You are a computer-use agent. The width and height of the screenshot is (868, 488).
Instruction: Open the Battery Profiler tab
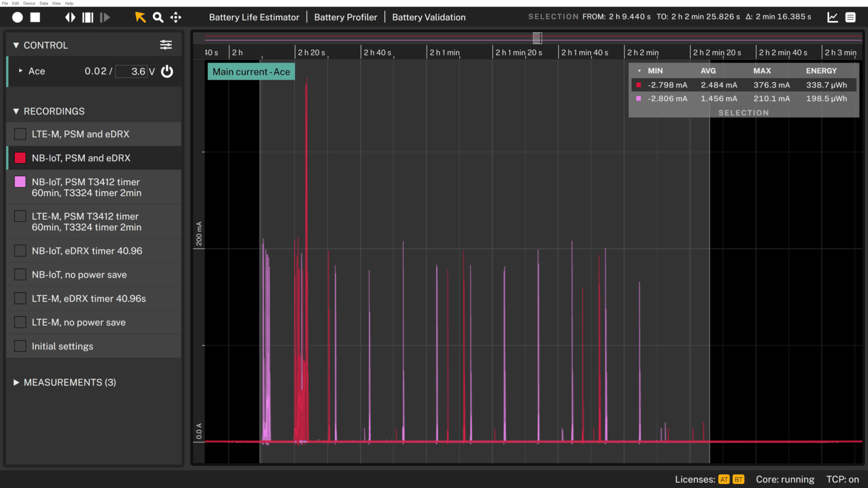point(345,18)
